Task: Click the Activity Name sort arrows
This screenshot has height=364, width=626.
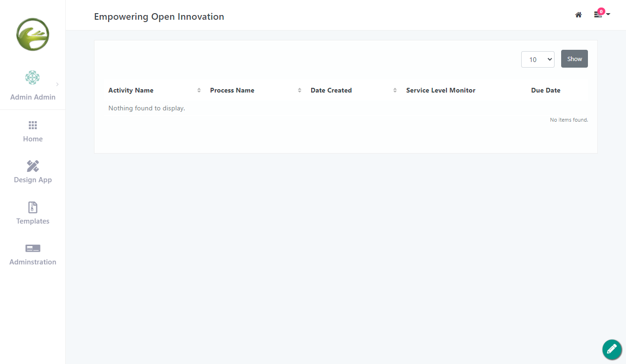Action: [x=199, y=90]
